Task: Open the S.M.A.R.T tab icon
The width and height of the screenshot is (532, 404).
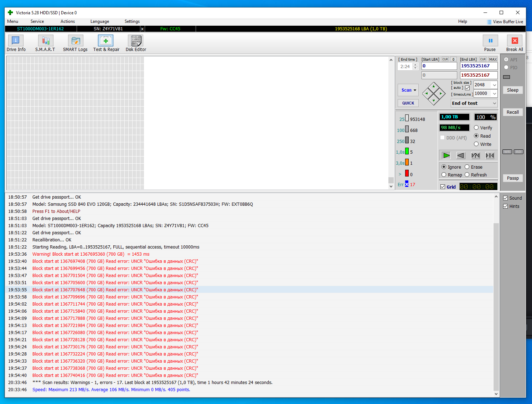Action: coord(45,41)
